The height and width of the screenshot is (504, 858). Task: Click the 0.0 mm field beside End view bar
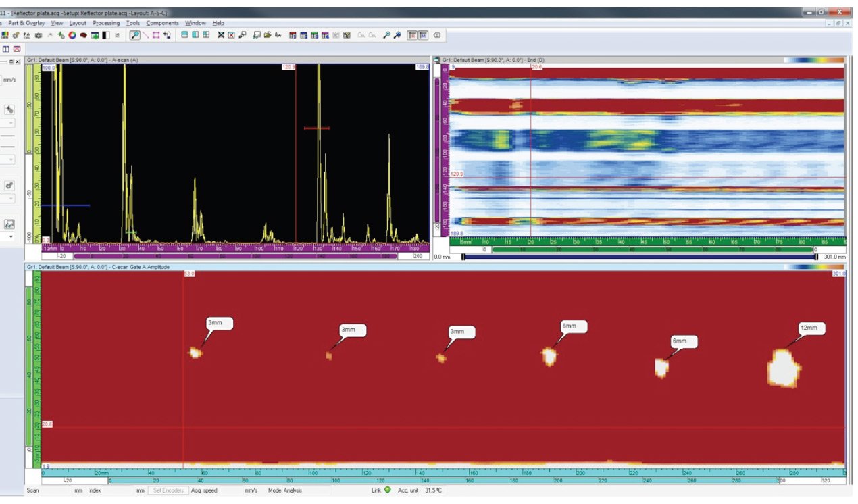point(443,256)
